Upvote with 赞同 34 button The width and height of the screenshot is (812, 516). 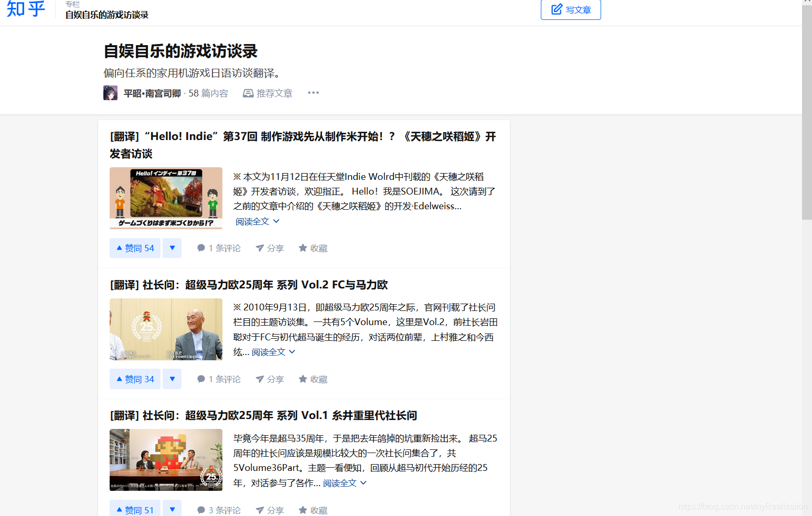pos(135,379)
